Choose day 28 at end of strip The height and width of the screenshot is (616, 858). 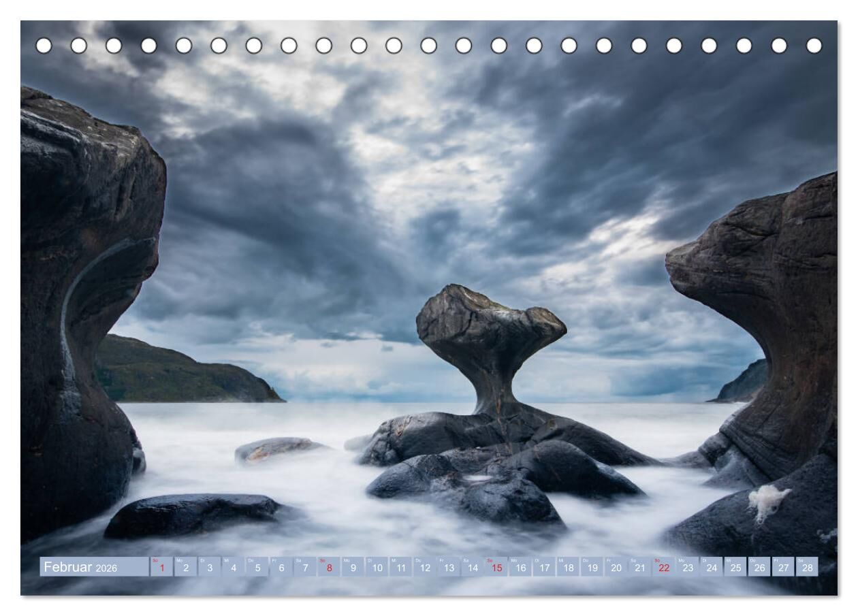click(807, 567)
